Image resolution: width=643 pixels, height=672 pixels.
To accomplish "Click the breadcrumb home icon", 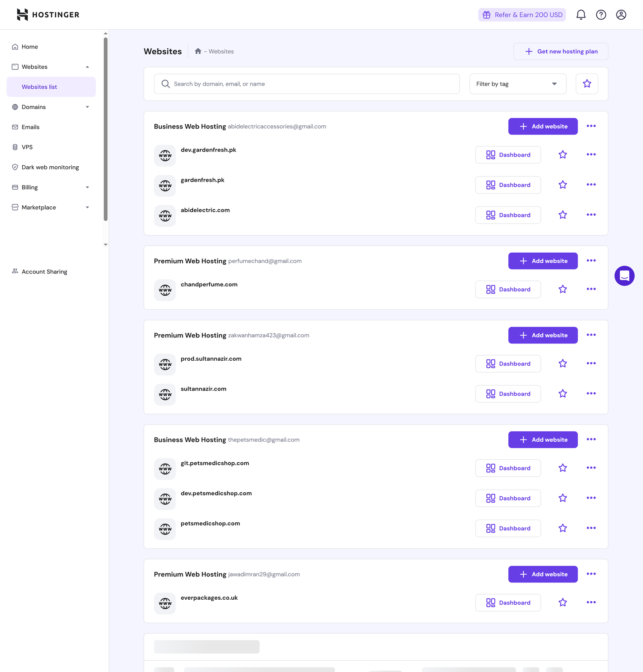I will [x=198, y=51].
